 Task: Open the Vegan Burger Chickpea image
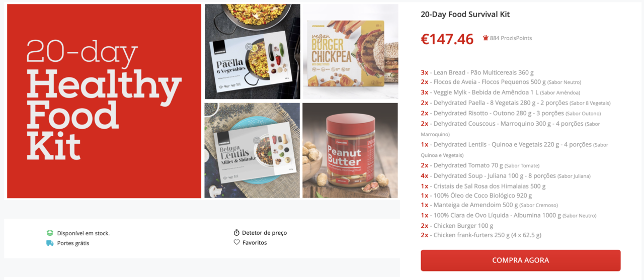click(350, 52)
